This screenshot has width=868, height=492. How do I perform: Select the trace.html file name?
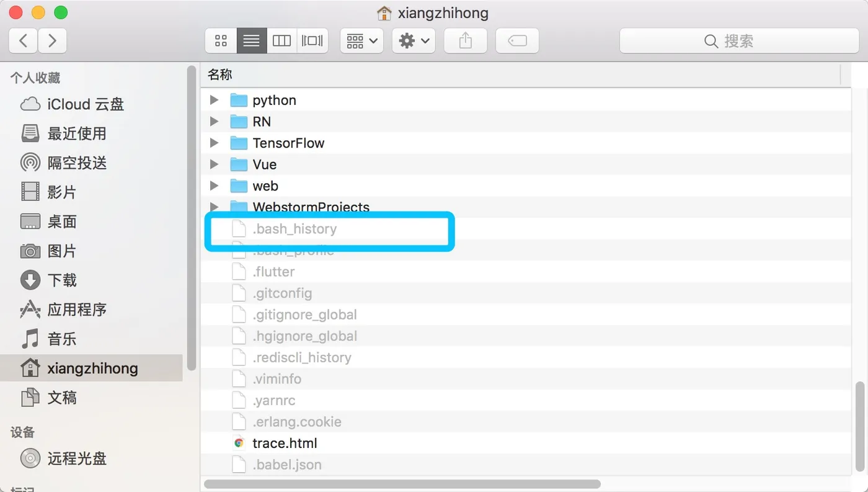tap(285, 443)
